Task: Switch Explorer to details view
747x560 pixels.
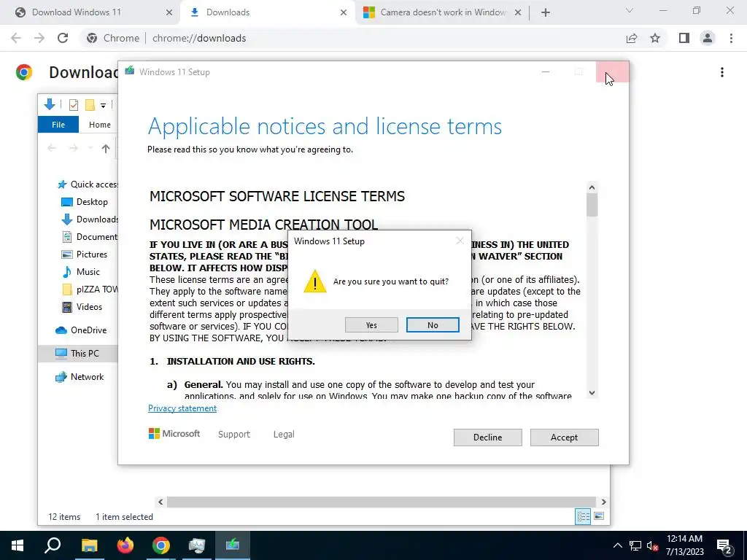Action: [583, 516]
